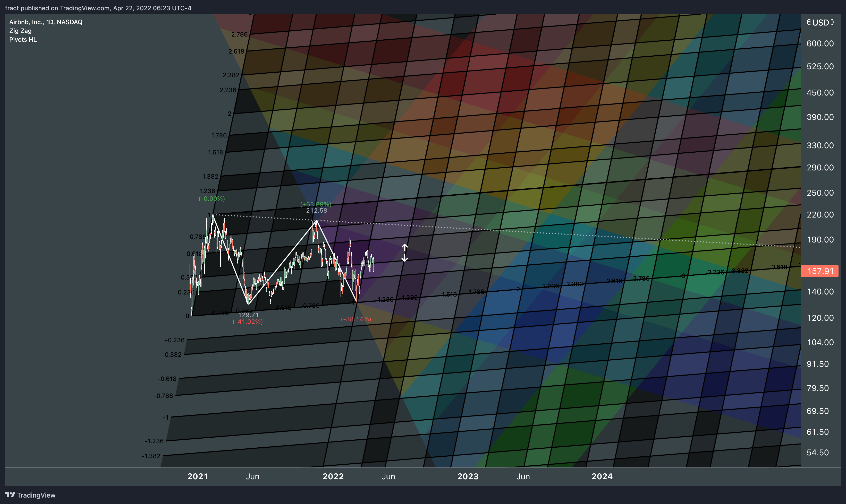846x504 pixels.
Task: Select the red (-41.02%) pivot label
Action: (x=248, y=321)
